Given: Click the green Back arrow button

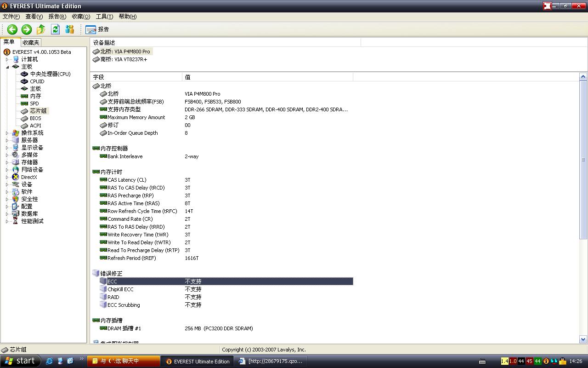Looking at the screenshot, I should click(x=12, y=29).
